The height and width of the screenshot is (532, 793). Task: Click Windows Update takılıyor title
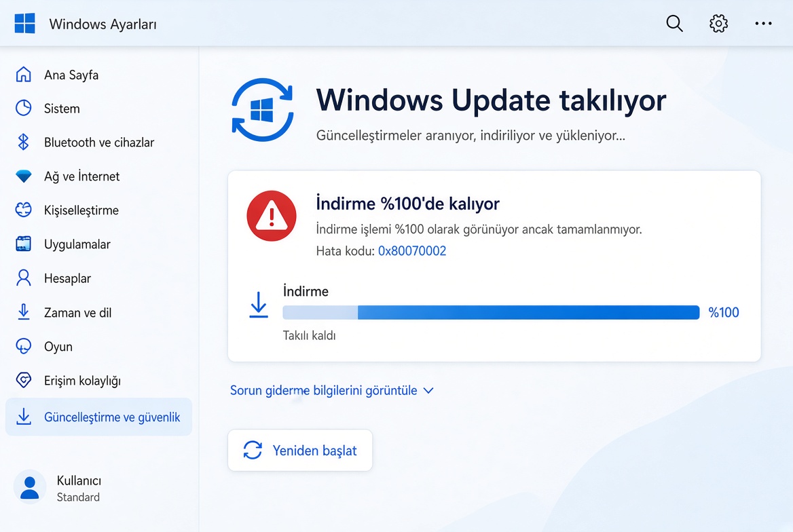(x=491, y=100)
